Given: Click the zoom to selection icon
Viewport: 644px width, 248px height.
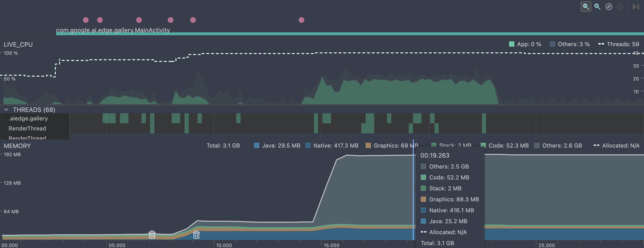Looking at the screenshot, I should 620,6.
